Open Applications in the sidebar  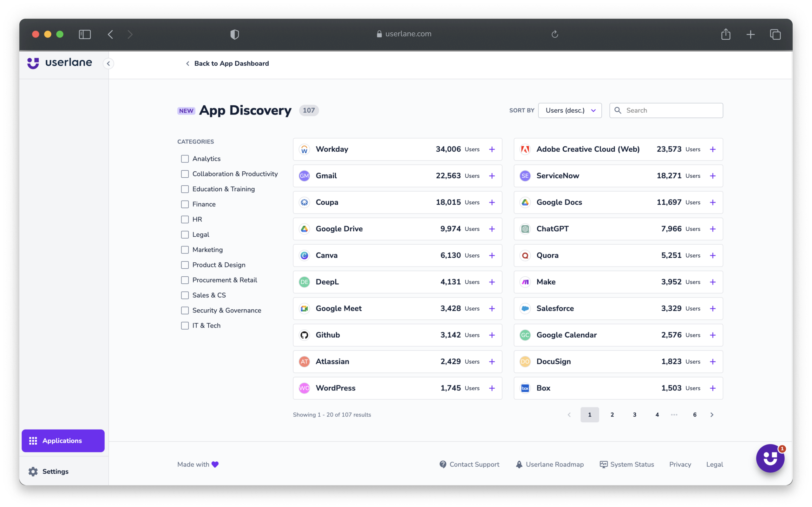[63, 441]
